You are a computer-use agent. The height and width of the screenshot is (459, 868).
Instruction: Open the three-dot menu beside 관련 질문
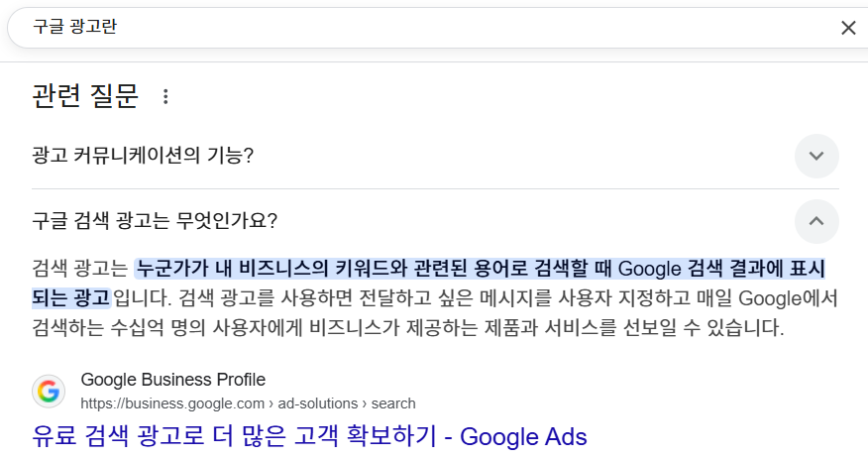165,96
